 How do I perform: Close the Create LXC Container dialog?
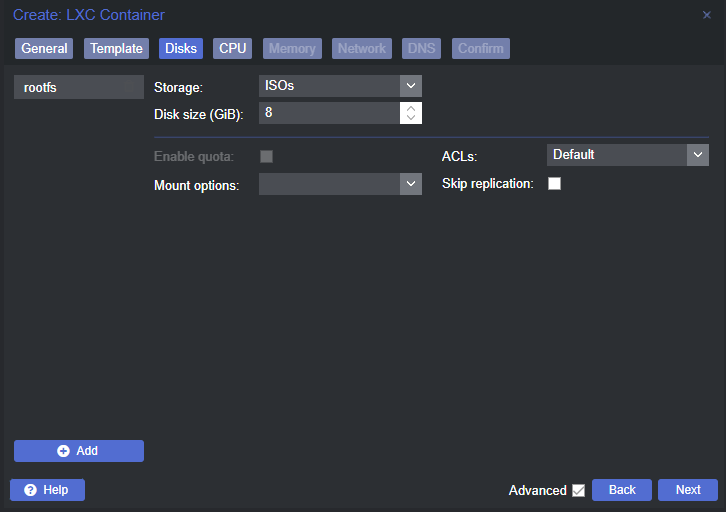pos(707,15)
